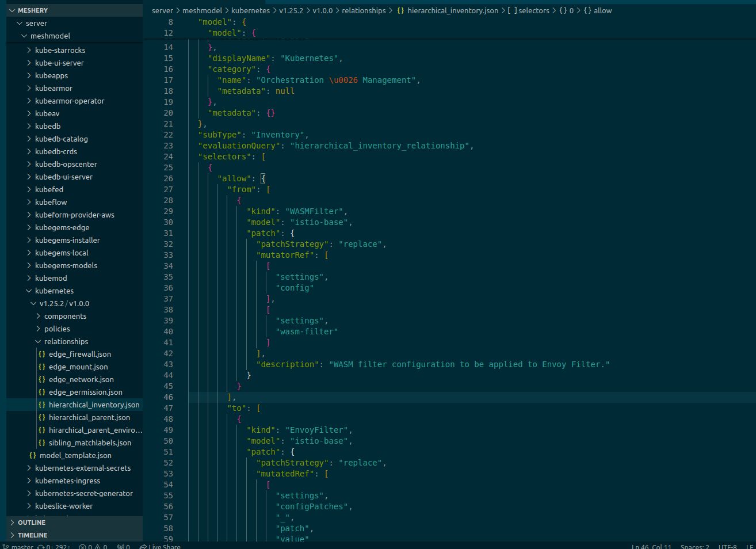Click line number 46 in gutter
756x549 pixels.
coord(168,397)
